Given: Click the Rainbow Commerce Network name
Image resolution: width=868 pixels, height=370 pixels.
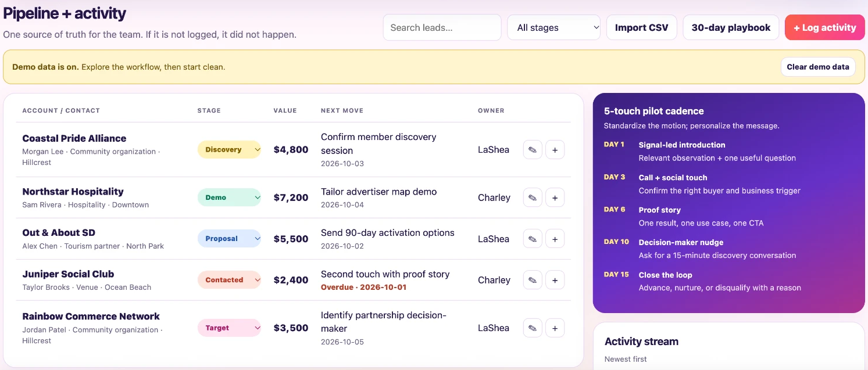Looking at the screenshot, I should tap(91, 317).
